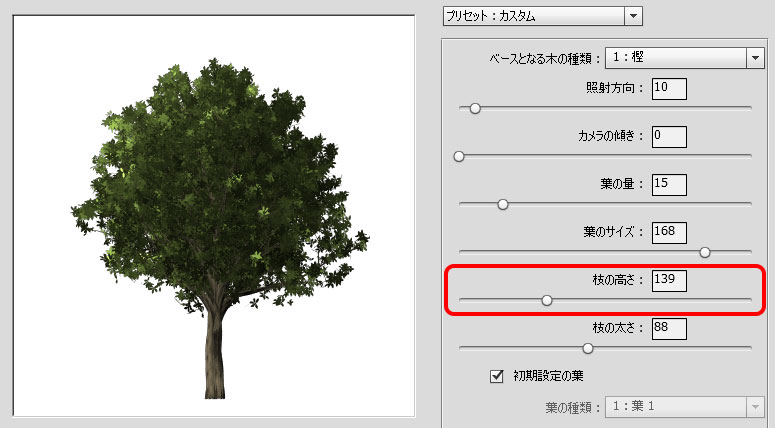Click the arrow of the 葉の種類 combo box
Image resolution: width=775 pixels, height=428 pixels.
(755, 407)
